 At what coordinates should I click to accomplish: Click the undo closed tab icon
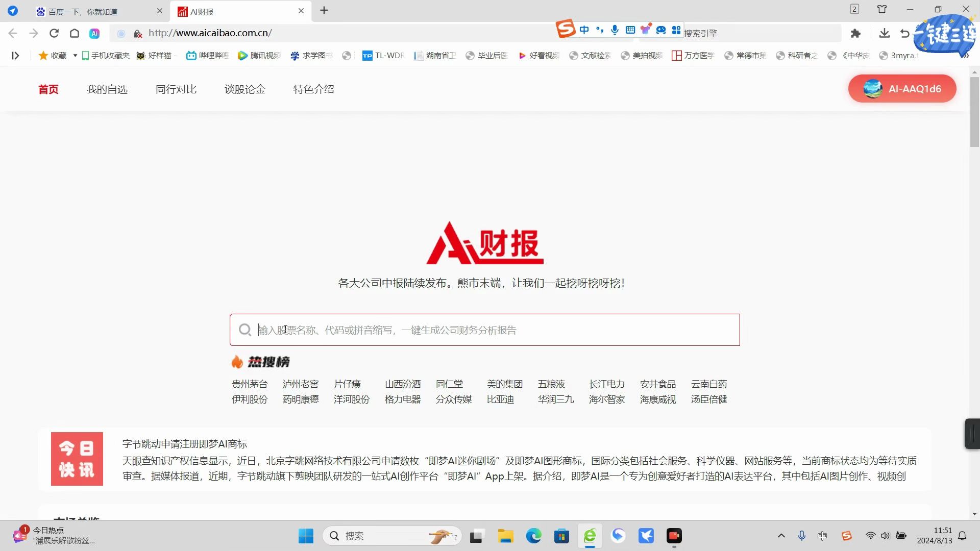[905, 33]
